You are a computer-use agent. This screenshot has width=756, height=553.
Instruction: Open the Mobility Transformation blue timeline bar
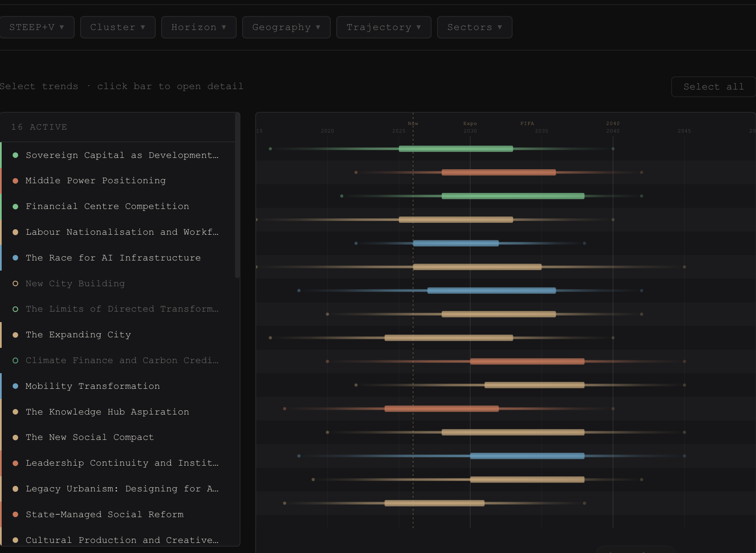491,290
